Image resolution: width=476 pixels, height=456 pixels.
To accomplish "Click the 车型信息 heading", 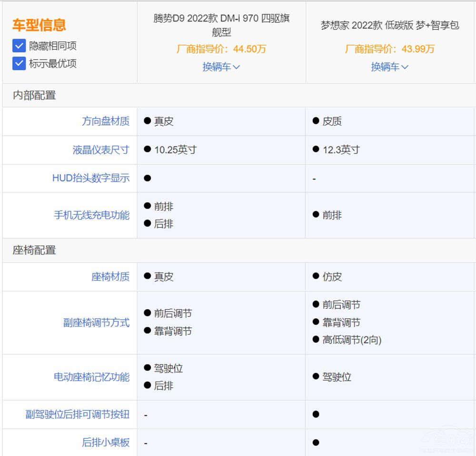I will point(39,25).
